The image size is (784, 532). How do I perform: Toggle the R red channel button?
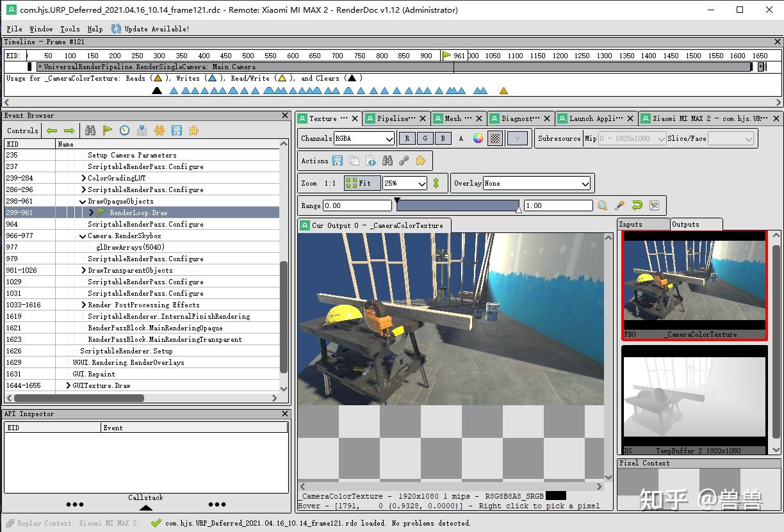point(407,138)
